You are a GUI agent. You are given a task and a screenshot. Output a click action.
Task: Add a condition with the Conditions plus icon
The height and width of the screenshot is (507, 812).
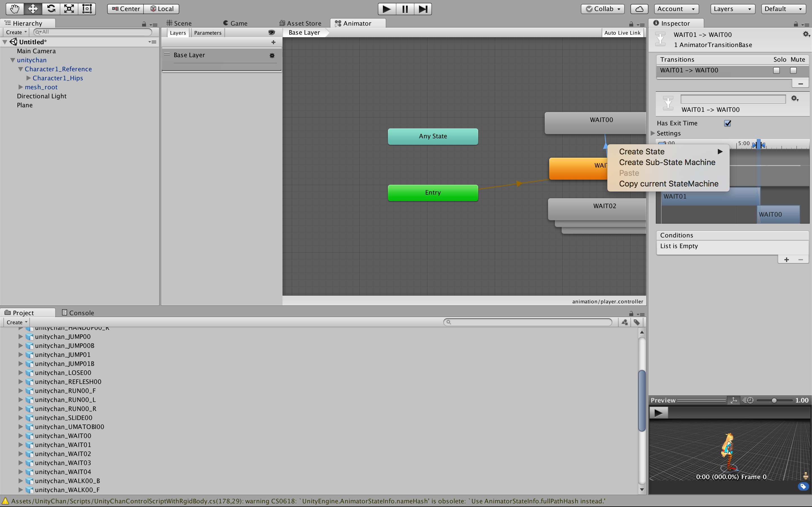[x=787, y=259]
